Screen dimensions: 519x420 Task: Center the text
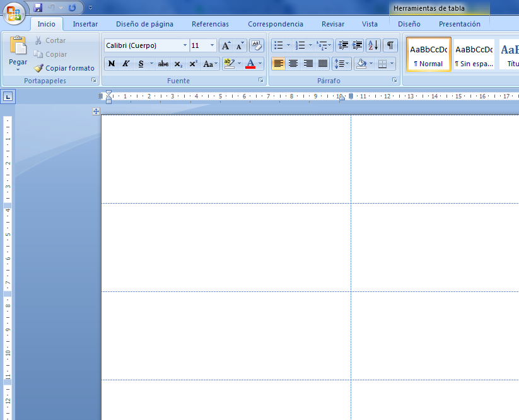point(293,64)
